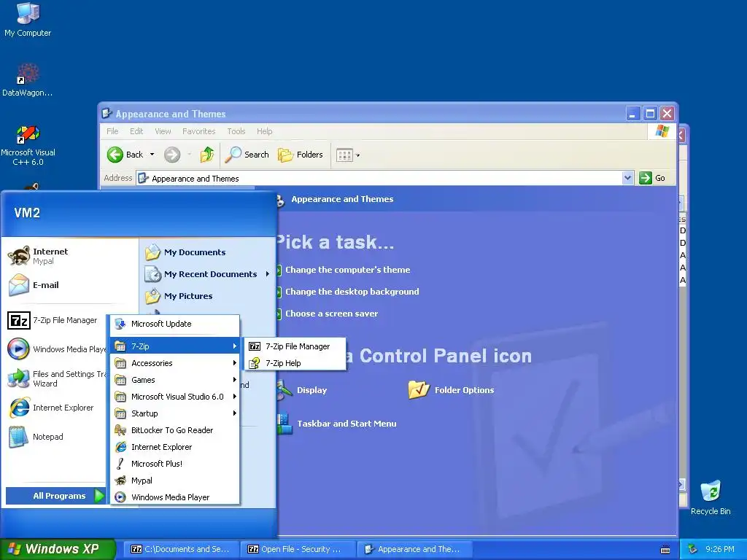Open My Documents folder

pos(186,252)
